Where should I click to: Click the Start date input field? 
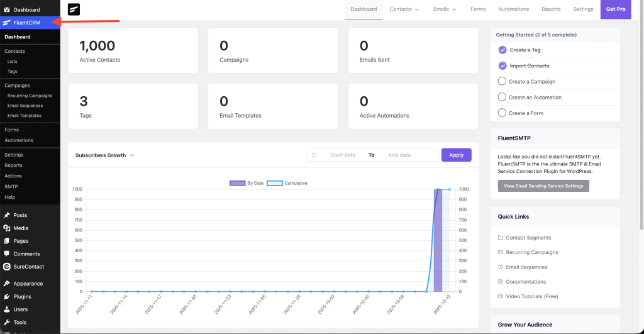click(x=343, y=155)
